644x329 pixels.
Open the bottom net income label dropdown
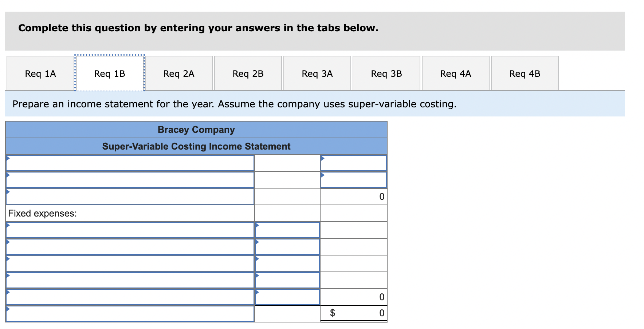(x=130, y=312)
